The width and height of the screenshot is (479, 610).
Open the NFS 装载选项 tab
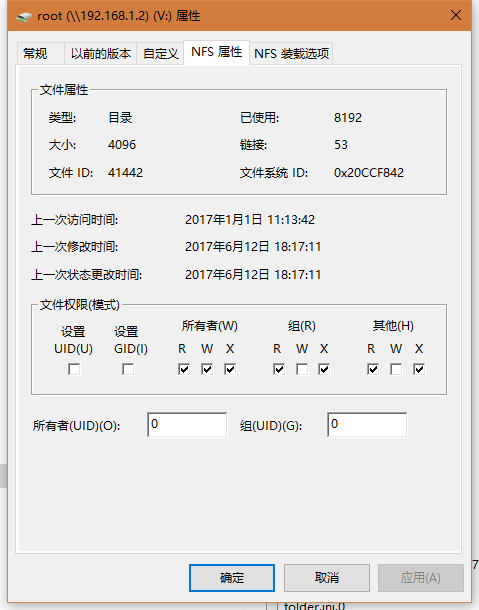click(x=291, y=53)
